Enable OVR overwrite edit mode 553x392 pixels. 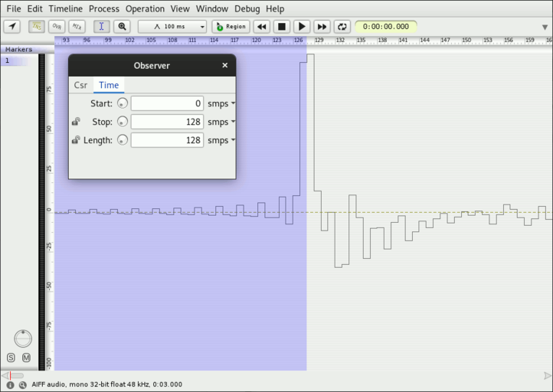coord(57,27)
